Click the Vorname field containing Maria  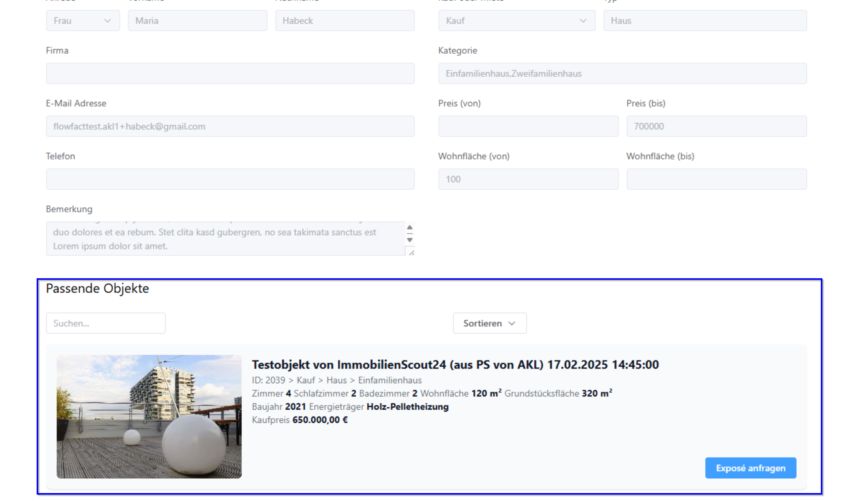point(197,21)
